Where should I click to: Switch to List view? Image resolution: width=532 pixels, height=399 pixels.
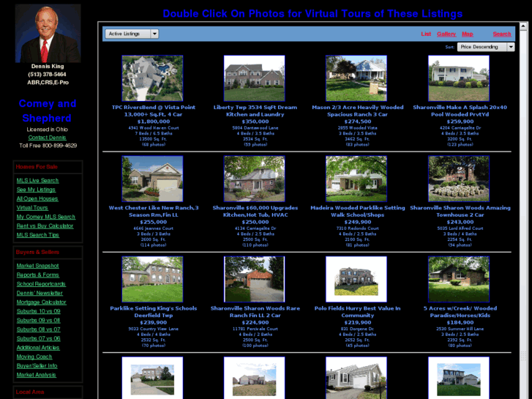[x=426, y=34]
